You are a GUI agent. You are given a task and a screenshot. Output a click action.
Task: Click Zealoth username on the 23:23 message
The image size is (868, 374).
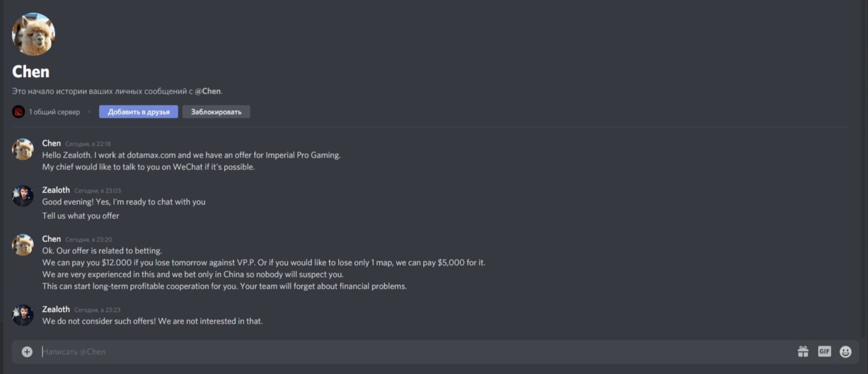(x=56, y=309)
